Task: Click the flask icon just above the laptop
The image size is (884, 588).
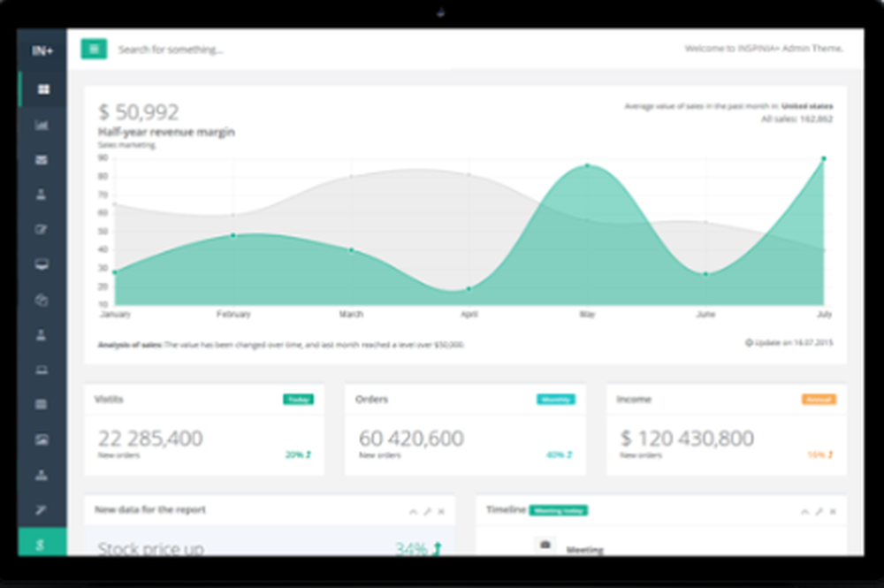Action: (42, 335)
